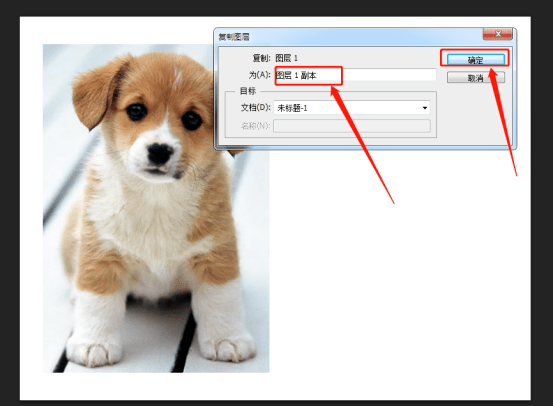Viewport: 554px width, 406px height.
Task: Close the 复制图层 dialog with the X button
Action: [497, 34]
